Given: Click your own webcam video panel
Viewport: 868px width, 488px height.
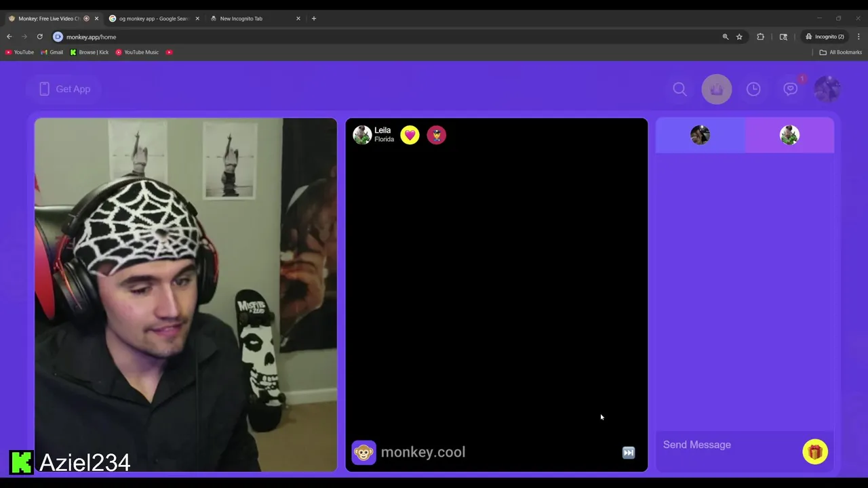Looking at the screenshot, I should (x=186, y=295).
